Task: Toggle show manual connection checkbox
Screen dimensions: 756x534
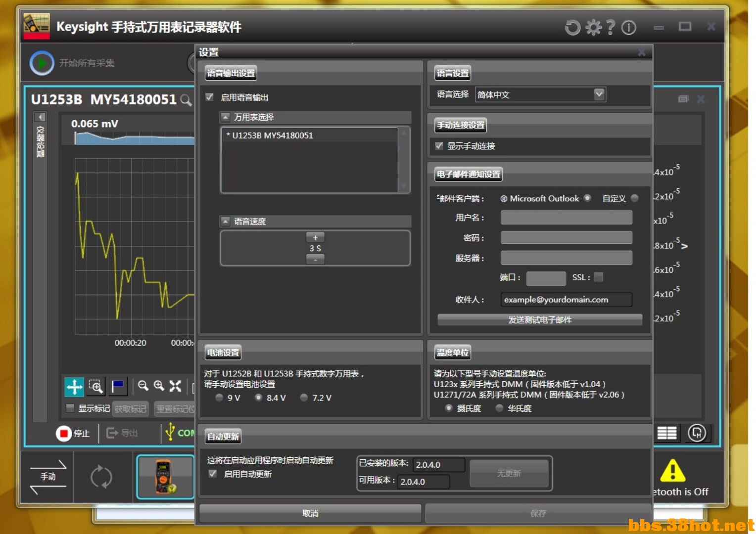Action: [x=439, y=146]
